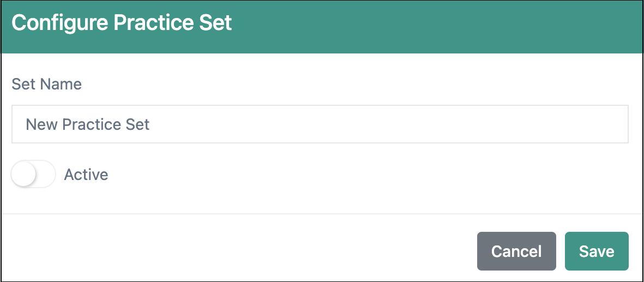Switch the Active slider toggle
Screen dimensions: 644x282
(33, 175)
